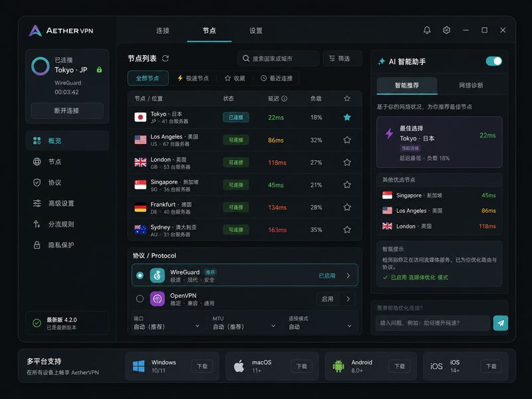532x399 pixels.
Task: Click the 最新版 4.2.0 version status
Action: [67, 323]
